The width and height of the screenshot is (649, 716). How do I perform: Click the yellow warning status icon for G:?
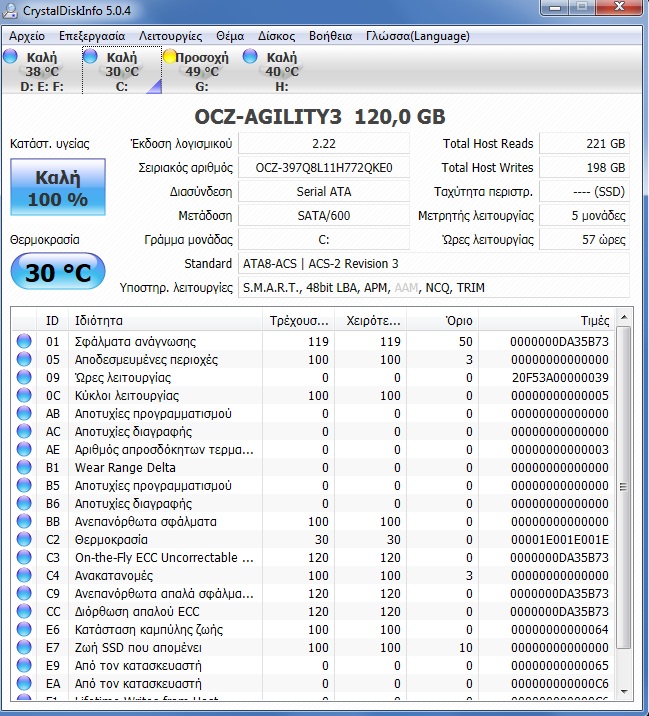pos(170,57)
